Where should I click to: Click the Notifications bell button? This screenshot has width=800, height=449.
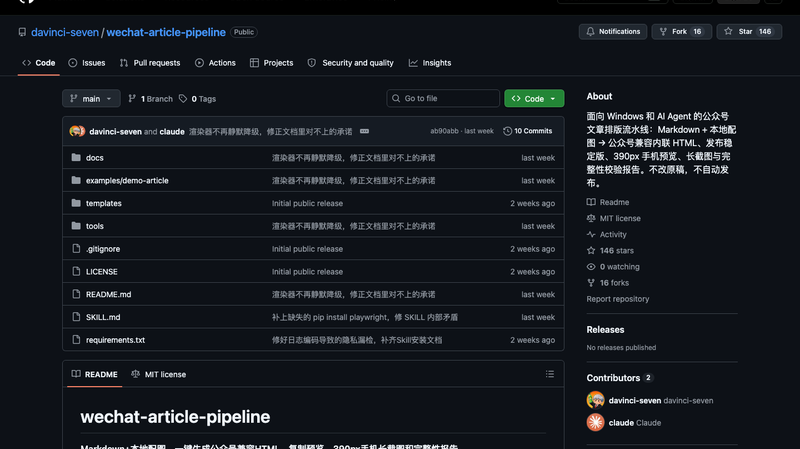point(613,32)
